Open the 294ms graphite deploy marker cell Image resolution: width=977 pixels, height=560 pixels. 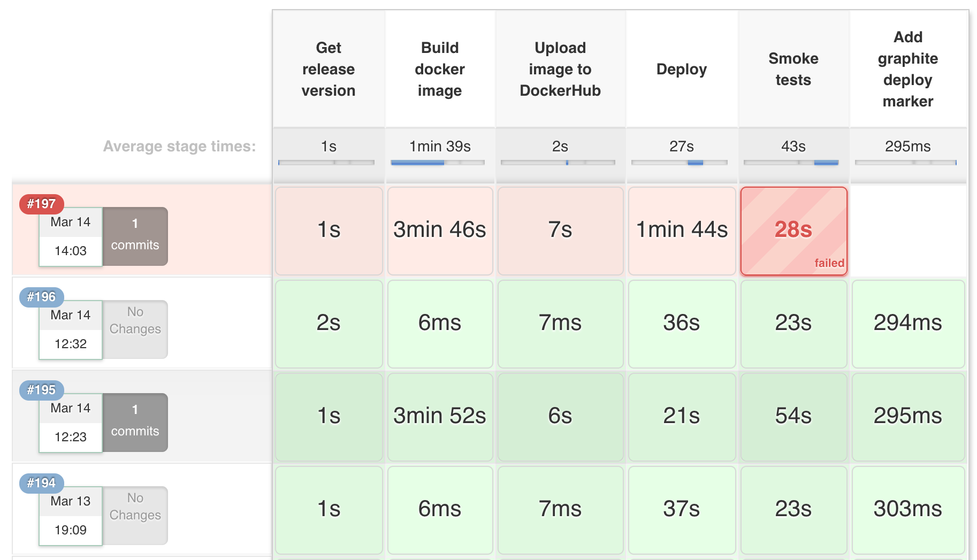[x=908, y=324]
